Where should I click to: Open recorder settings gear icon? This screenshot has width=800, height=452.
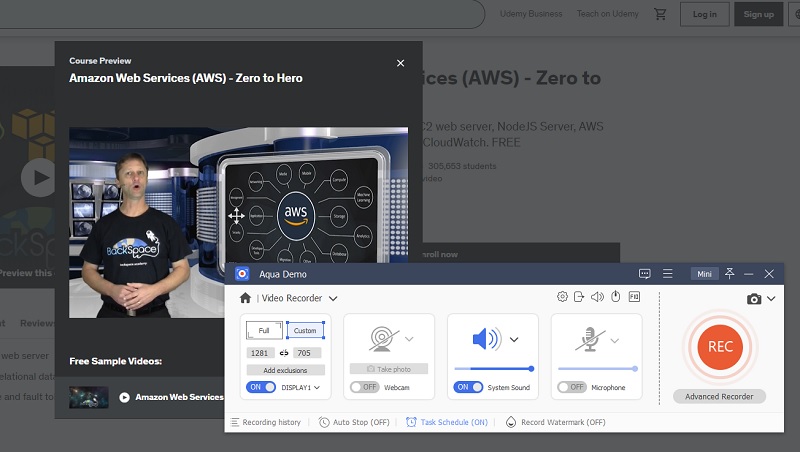(562, 296)
